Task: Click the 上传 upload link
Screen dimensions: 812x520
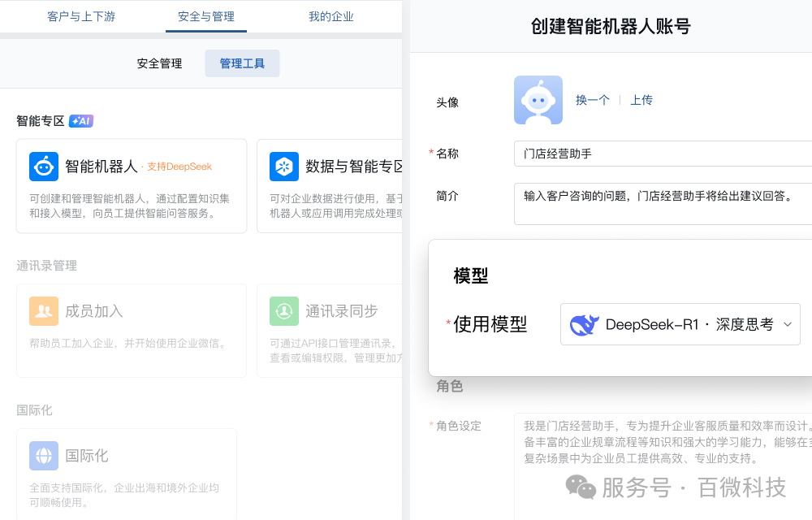Action: click(641, 100)
